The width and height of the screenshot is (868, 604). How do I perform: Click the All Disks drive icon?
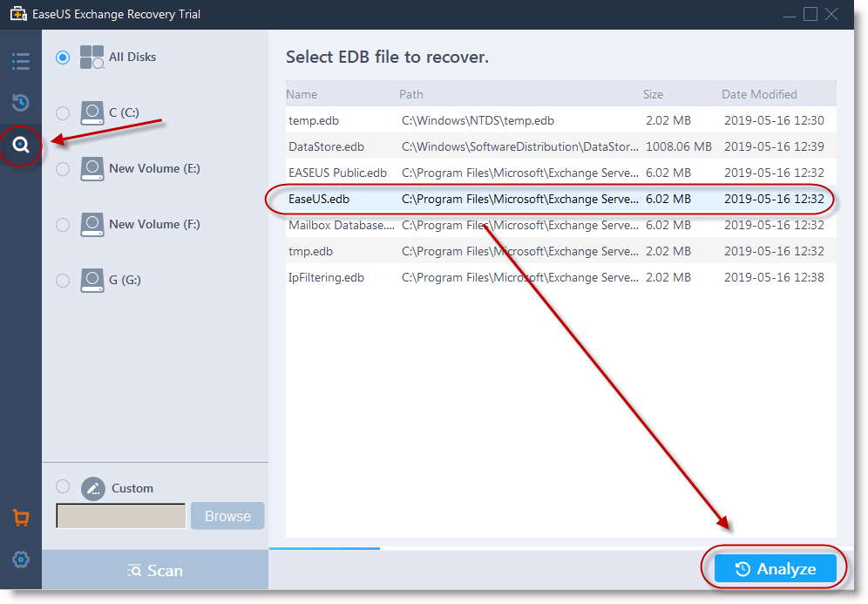pos(92,58)
